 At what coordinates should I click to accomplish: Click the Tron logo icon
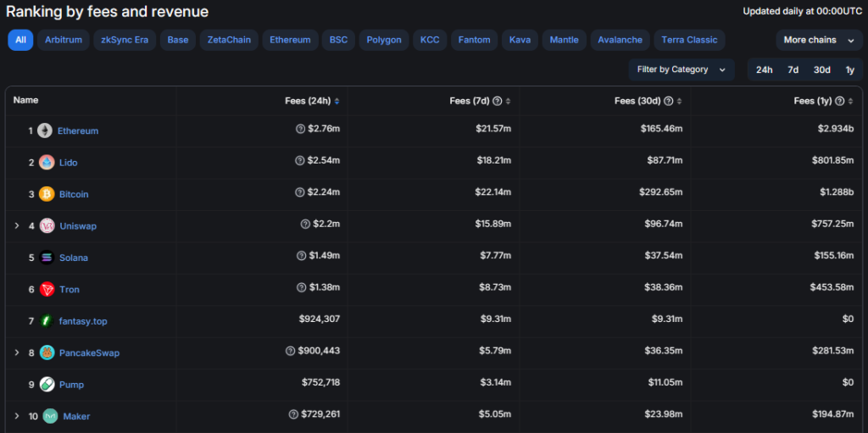coord(47,289)
